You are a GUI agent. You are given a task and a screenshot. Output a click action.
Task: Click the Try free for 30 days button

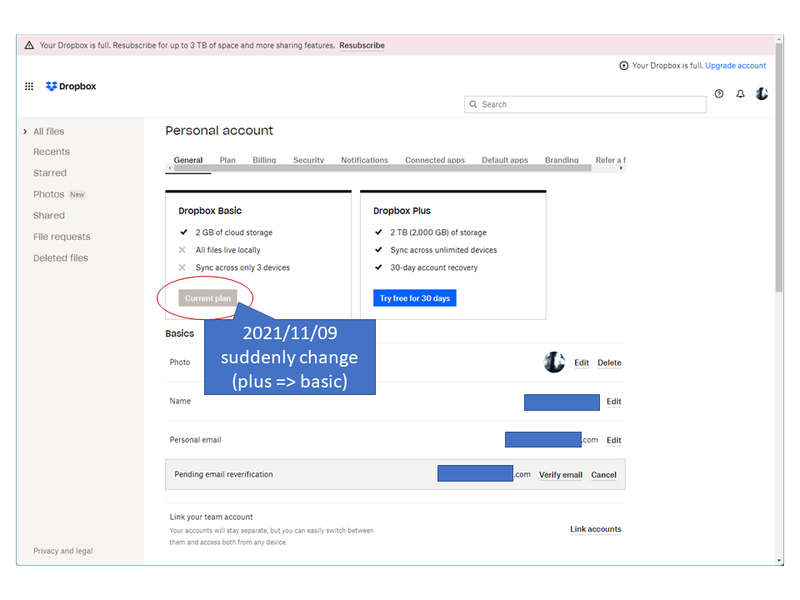[414, 298]
